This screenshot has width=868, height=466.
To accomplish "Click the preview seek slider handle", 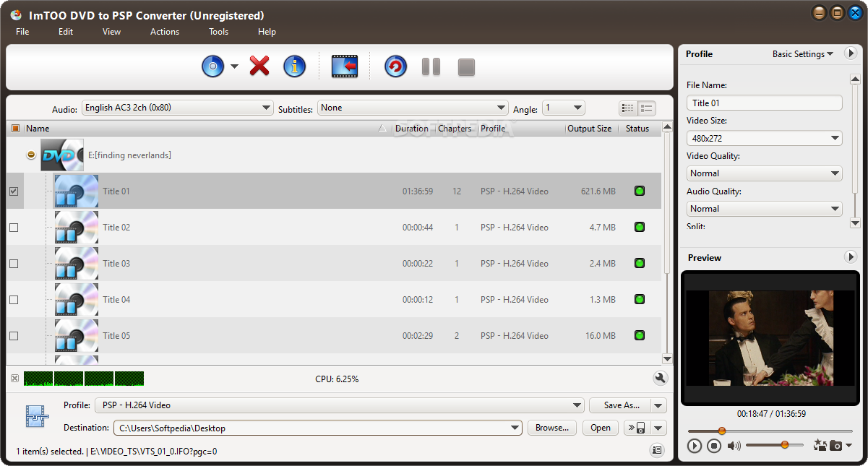I will coord(721,431).
